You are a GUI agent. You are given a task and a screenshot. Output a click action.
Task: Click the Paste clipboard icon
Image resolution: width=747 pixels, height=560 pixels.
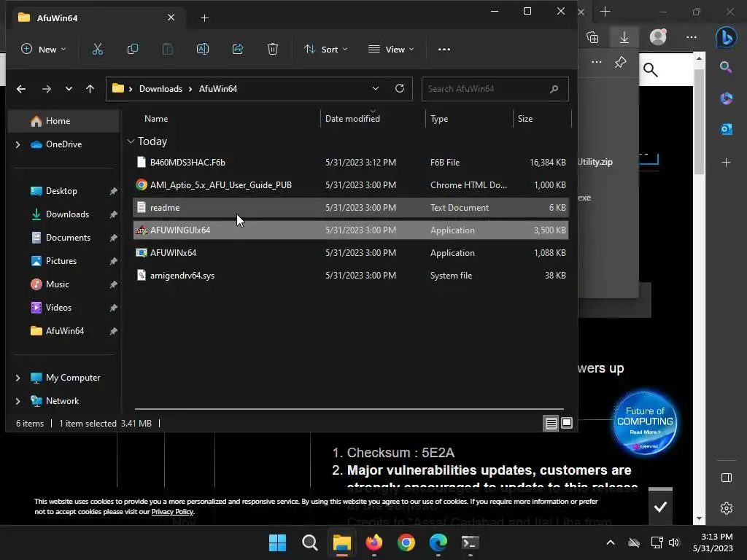tap(168, 49)
